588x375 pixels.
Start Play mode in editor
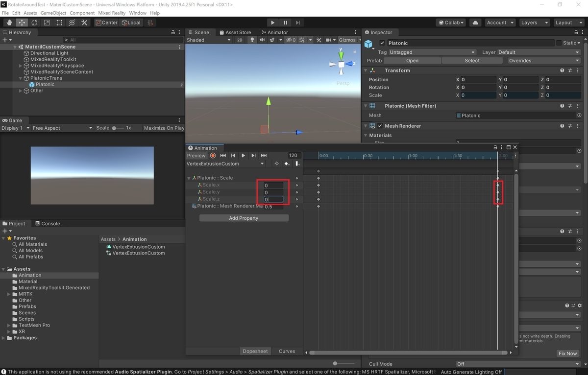tap(273, 23)
